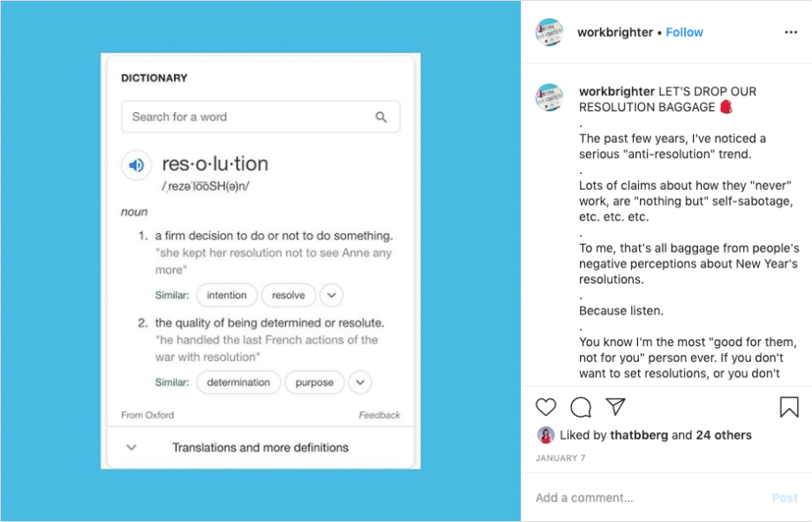
Task: Click the dictionary search magnifier icon
Action: point(381,117)
